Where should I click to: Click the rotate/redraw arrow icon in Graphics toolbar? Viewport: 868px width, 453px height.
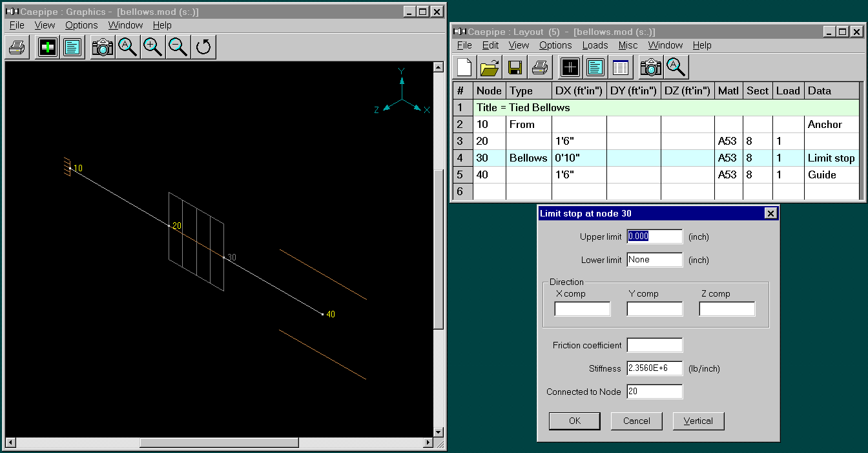[203, 47]
